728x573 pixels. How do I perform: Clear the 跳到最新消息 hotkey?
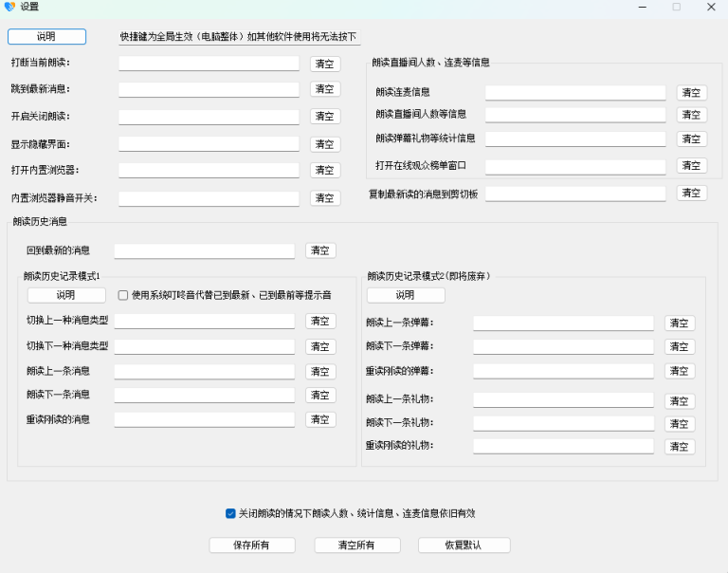coord(325,89)
